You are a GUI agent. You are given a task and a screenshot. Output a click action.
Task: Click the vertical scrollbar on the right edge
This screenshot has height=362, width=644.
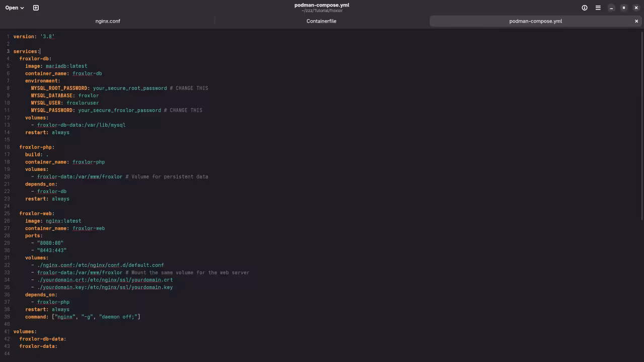pos(642,126)
